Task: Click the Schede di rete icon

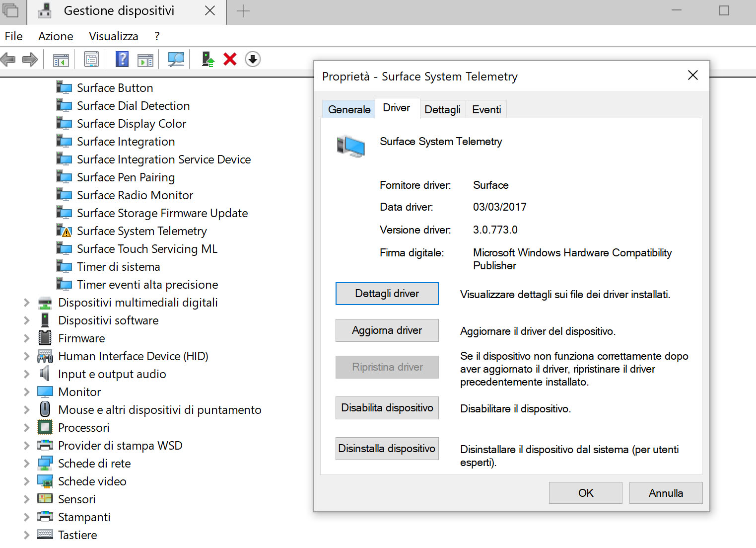Action: click(x=45, y=463)
